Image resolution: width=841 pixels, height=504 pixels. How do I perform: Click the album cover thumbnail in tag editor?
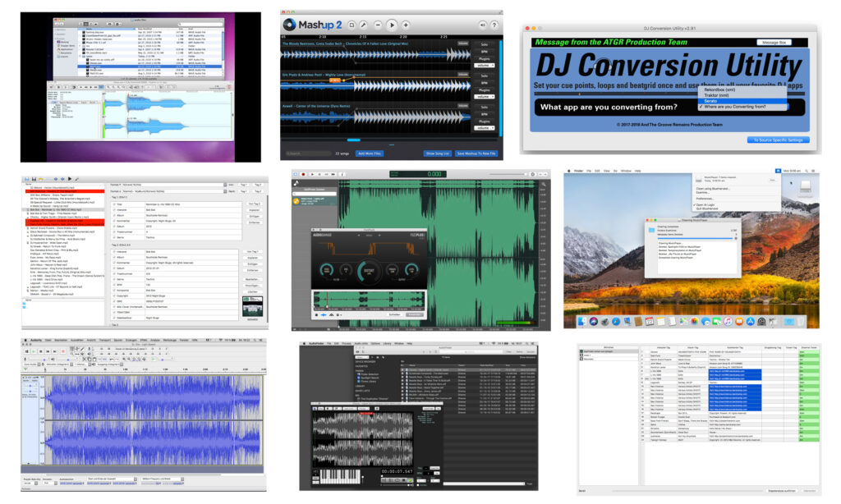pos(253,307)
